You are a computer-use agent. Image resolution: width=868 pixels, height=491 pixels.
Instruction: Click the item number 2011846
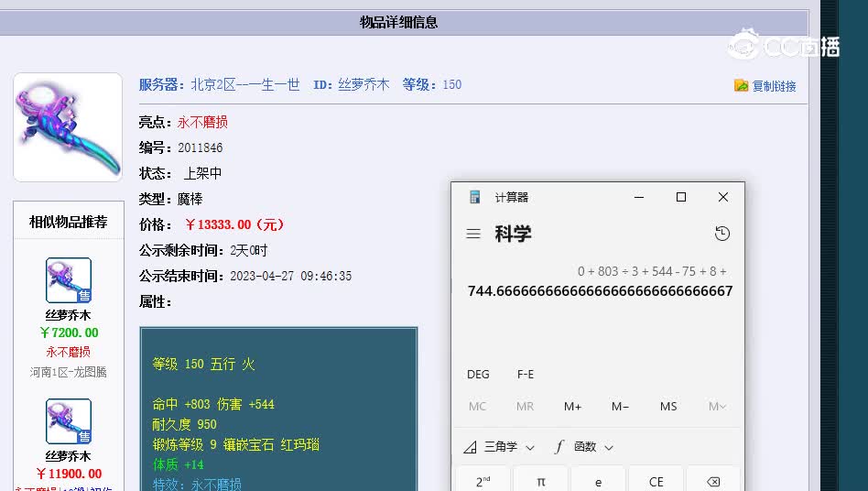tap(200, 147)
